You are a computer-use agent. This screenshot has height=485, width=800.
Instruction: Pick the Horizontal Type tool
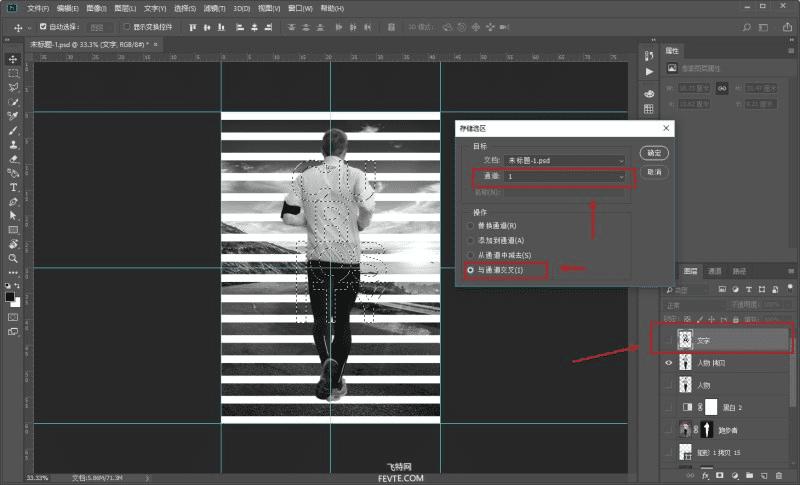[x=13, y=187]
